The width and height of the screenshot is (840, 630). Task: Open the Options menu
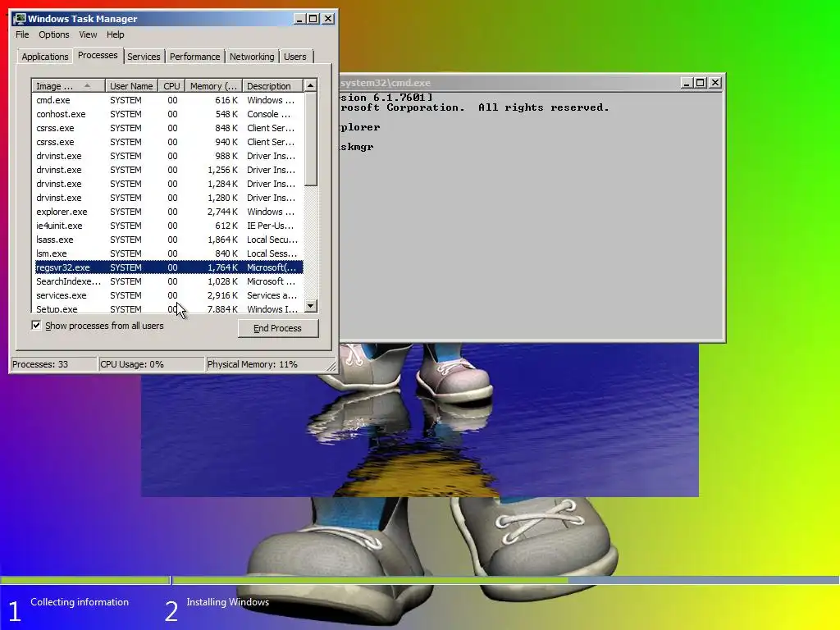coord(53,34)
